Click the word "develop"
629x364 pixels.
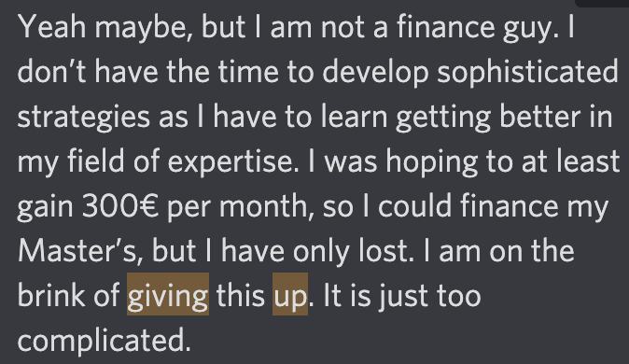[x=375, y=72]
